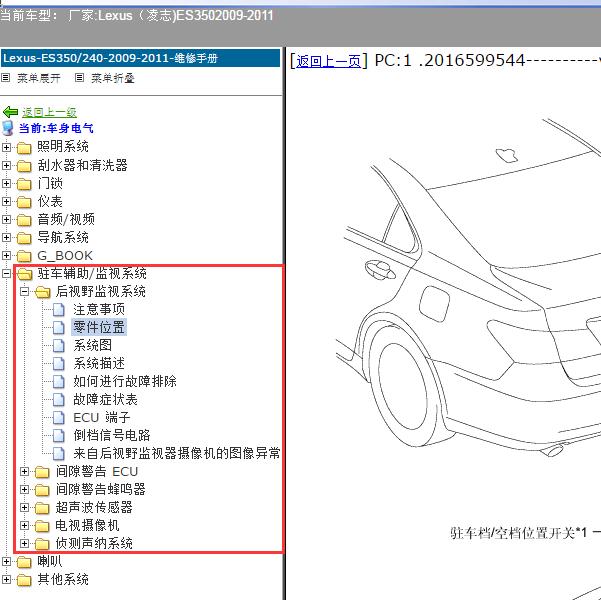Screen dimensions: 601x600
Task: Select the 电视摄像机 folder label
Action: click(87, 526)
